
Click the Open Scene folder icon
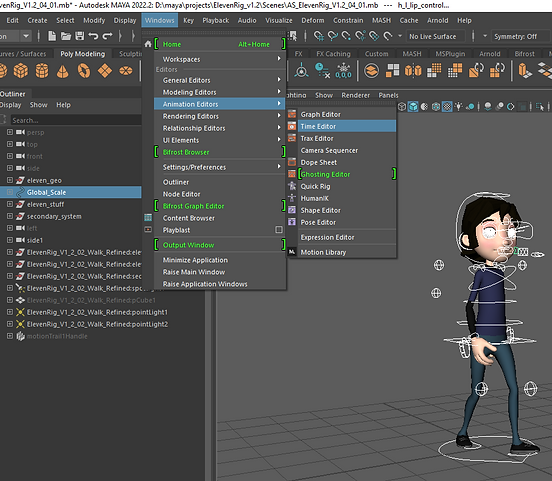[x=66, y=36]
